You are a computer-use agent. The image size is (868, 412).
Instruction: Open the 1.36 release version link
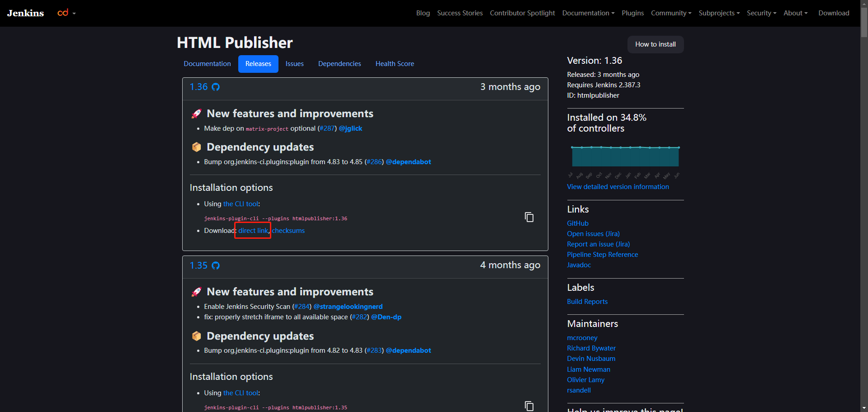[198, 87]
